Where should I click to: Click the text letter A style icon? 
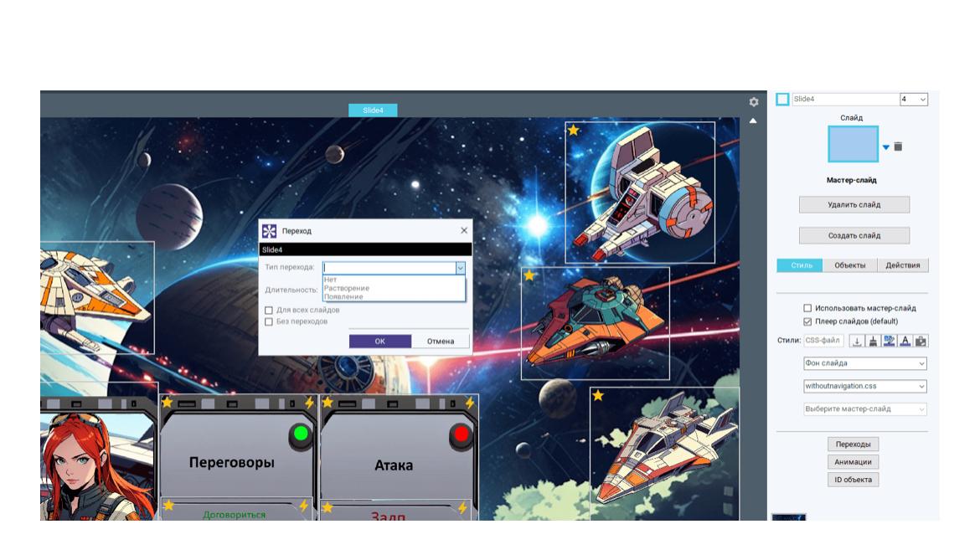pos(905,341)
